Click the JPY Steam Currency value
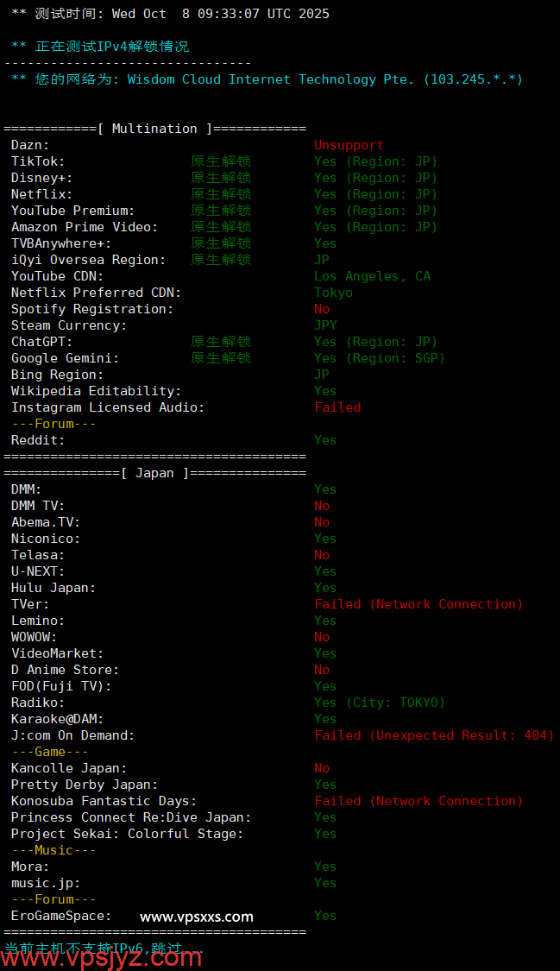The image size is (560, 971). pos(325,325)
